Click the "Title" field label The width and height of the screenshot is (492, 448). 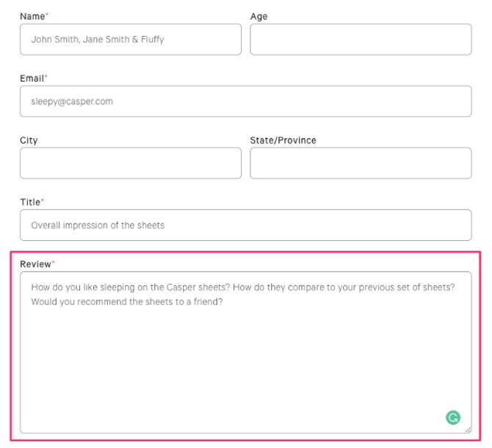(x=30, y=202)
